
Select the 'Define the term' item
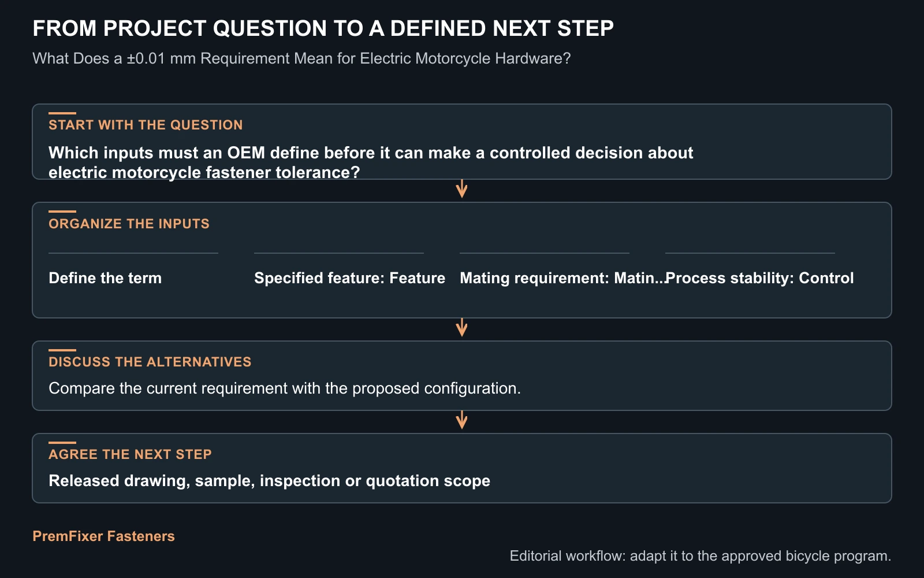(x=105, y=278)
